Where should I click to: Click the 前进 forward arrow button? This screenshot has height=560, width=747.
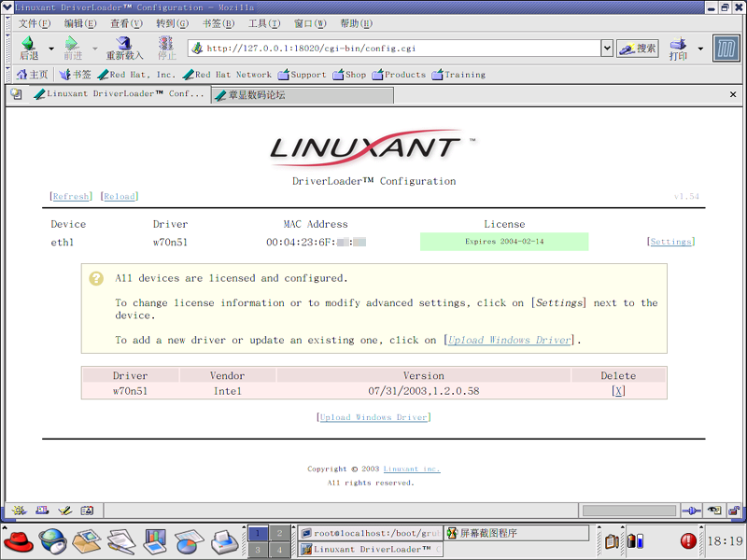click(73, 49)
